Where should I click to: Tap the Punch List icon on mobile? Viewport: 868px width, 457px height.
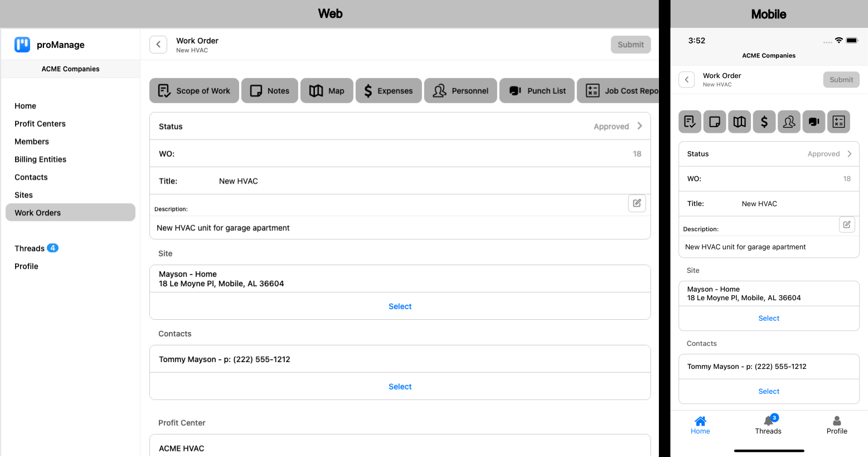(x=814, y=122)
